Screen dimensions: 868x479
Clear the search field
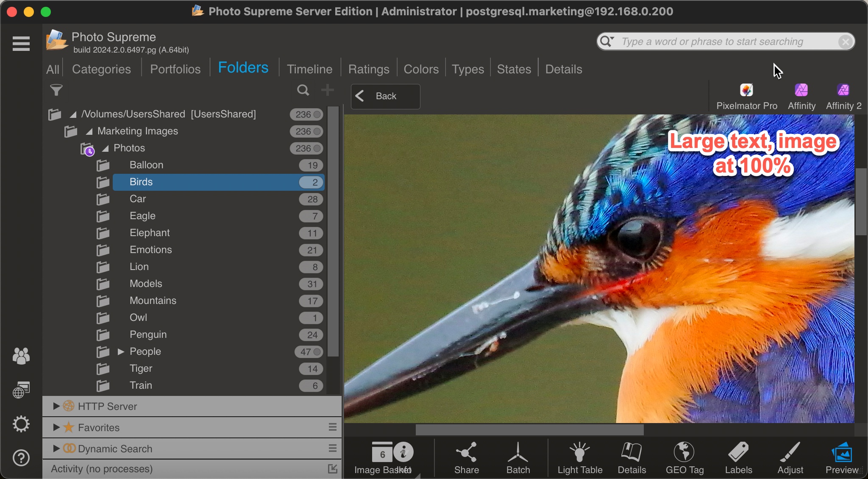point(846,42)
